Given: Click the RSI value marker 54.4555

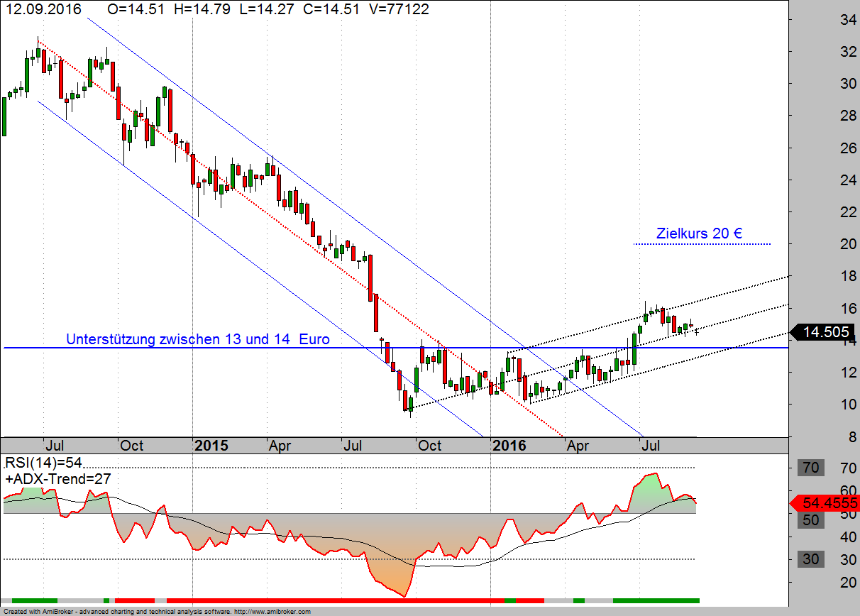Looking at the screenshot, I should [823, 503].
